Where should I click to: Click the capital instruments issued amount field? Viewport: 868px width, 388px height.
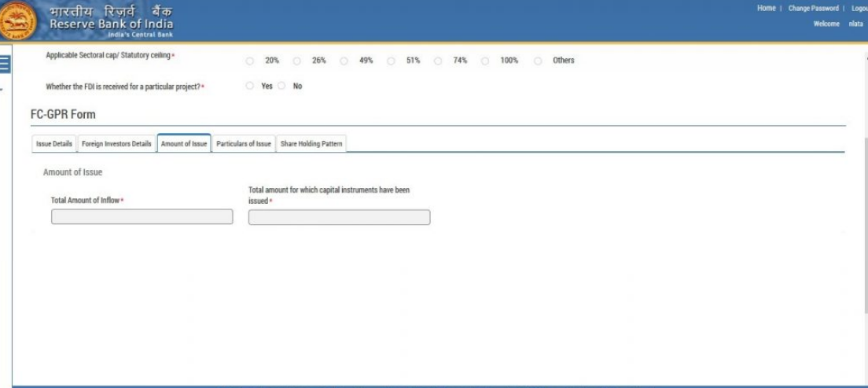tap(339, 217)
